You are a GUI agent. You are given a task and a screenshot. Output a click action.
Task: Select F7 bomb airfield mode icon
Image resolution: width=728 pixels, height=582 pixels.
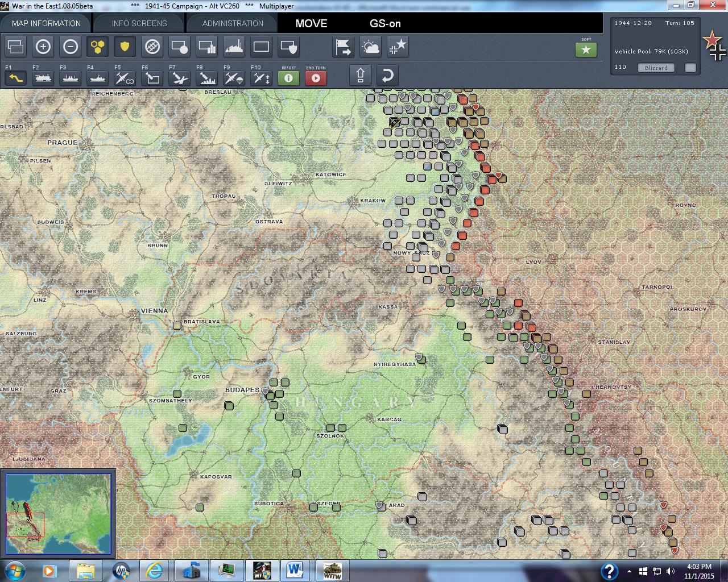[x=180, y=78]
